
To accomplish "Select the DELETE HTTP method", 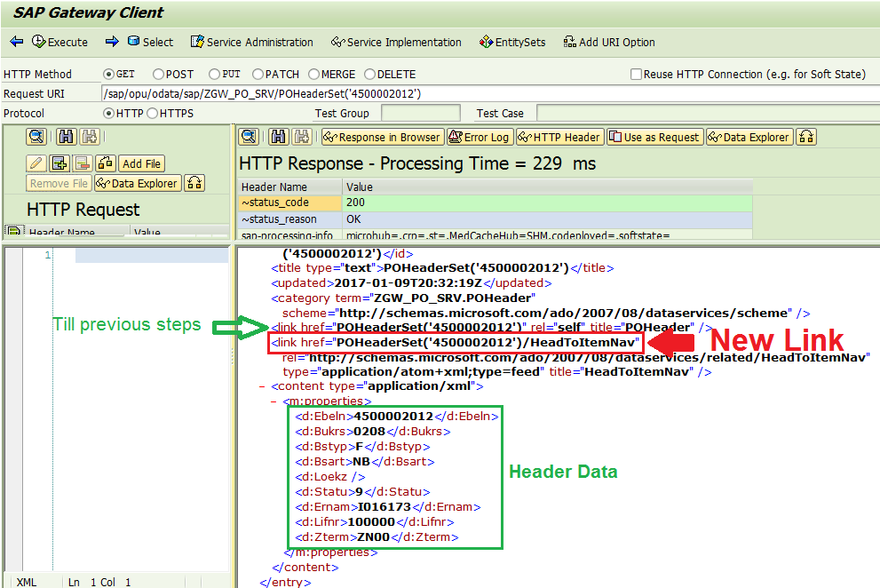I will (x=370, y=75).
